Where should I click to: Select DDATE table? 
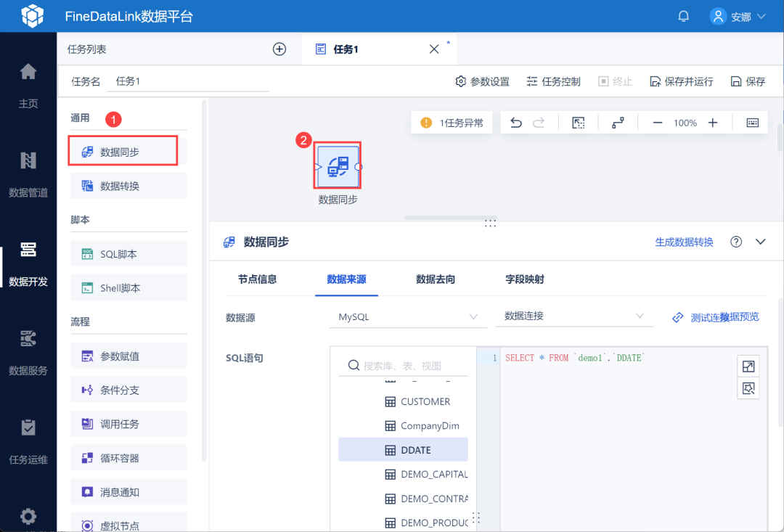pyautogui.click(x=403, y=449)
